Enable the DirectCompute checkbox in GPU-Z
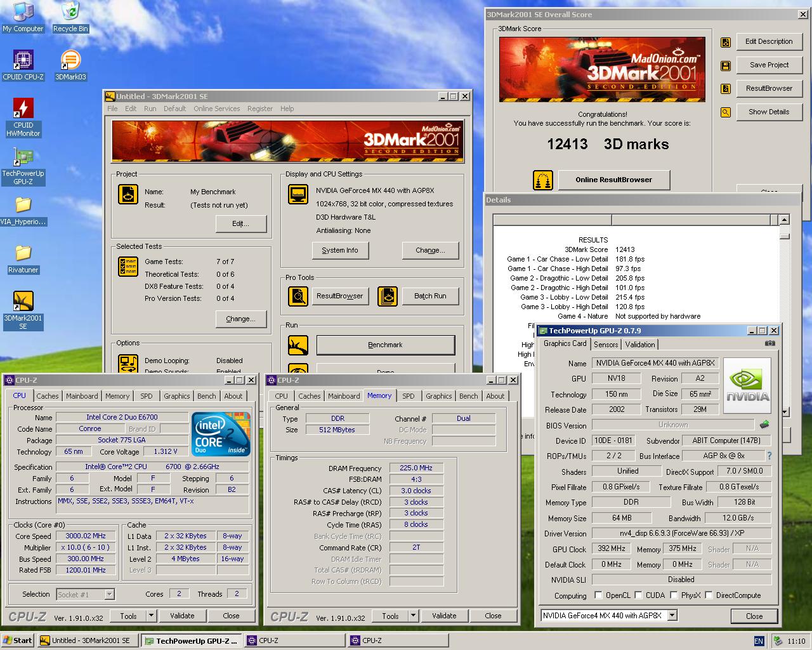 709,595
